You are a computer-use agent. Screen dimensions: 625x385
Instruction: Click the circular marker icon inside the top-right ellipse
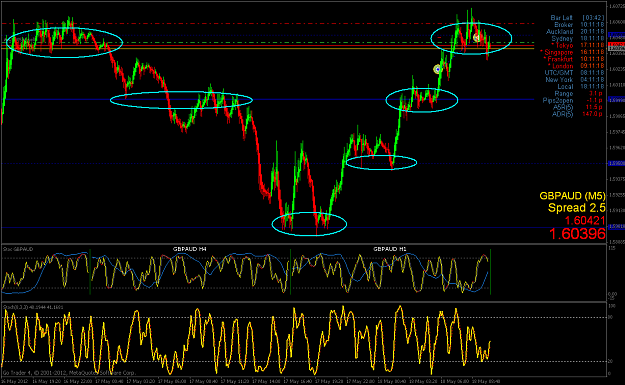point(477,38)
